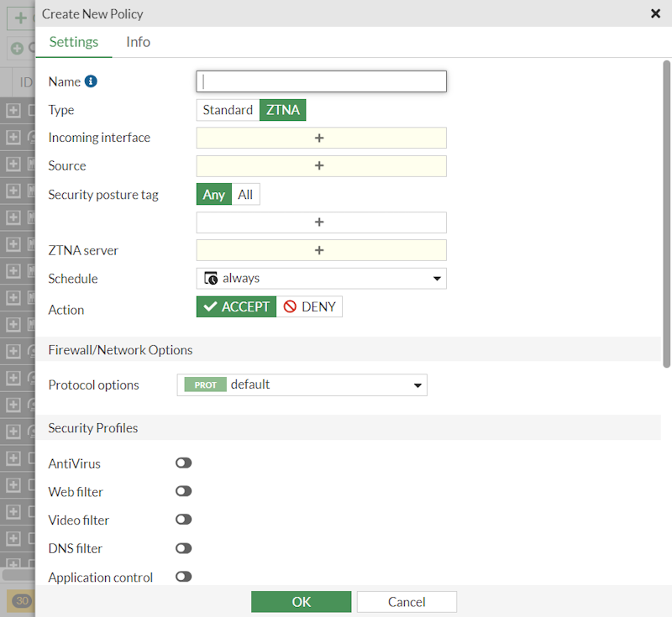
Task: Click the clock icon in Schedule field
Action: click(210, 278)
